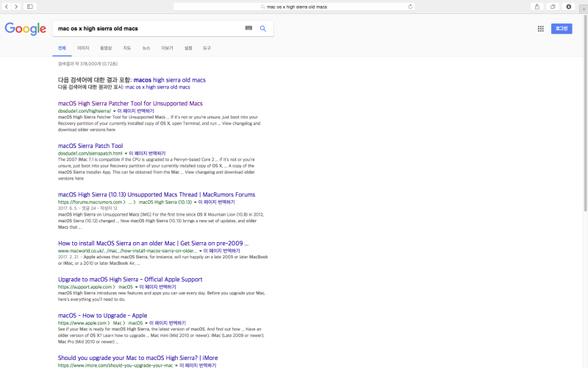The image size is (588, 368).
Task: Translate the MacRumors page link
Action: [216, 202]
